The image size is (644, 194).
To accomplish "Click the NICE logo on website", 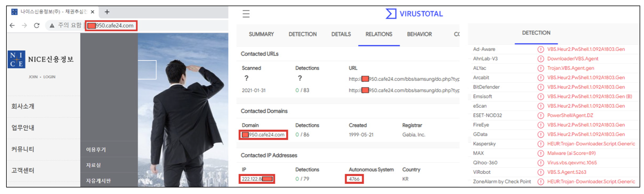I will [x=16, y=60].
